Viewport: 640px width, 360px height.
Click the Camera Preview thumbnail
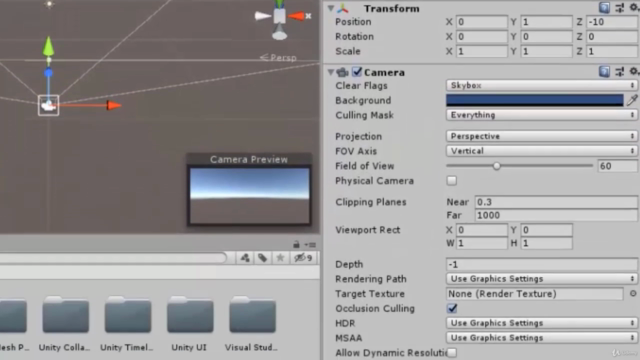pos(249,196)
